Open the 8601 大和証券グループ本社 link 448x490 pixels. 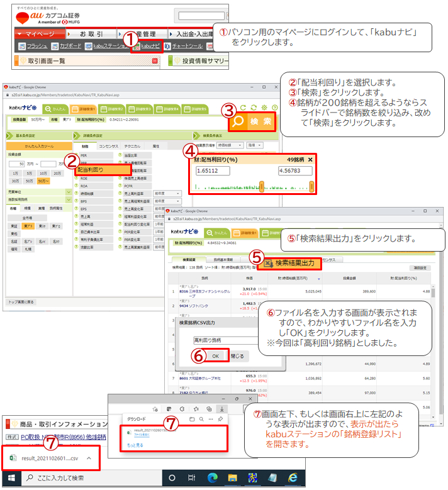point(199,379)
